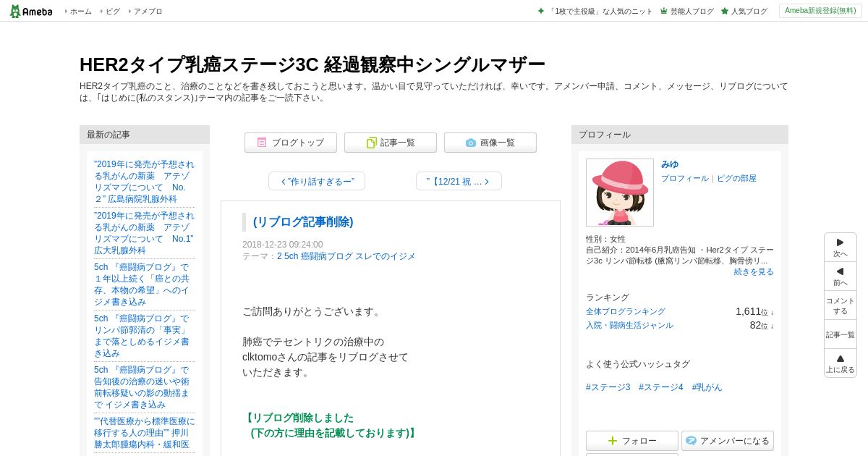
Task: Select the プロフィール panel header
Action: 680,135
